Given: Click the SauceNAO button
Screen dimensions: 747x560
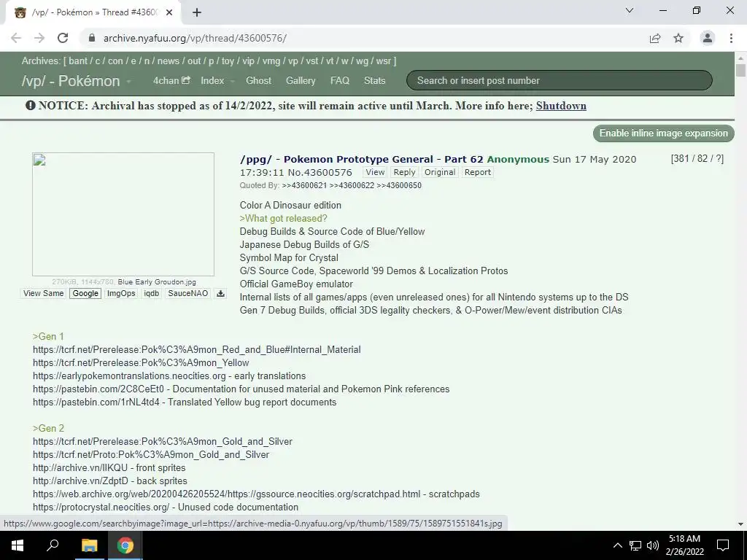Looking at the screenshot, I should tap(188, 293).
